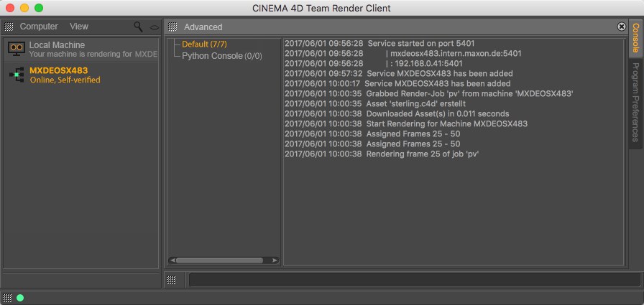Click log line ': 192.168.0.41:5401'

click(373, 64)
